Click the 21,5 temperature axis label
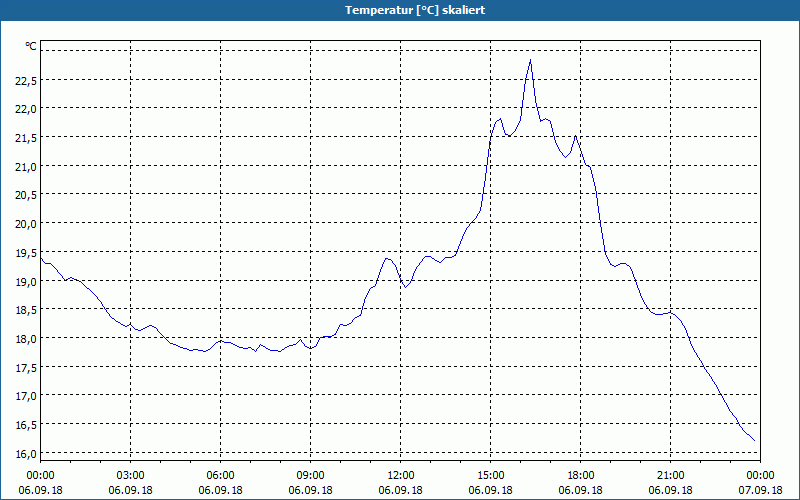The width and height of the screenshot is (800, 500). [26, 138]
